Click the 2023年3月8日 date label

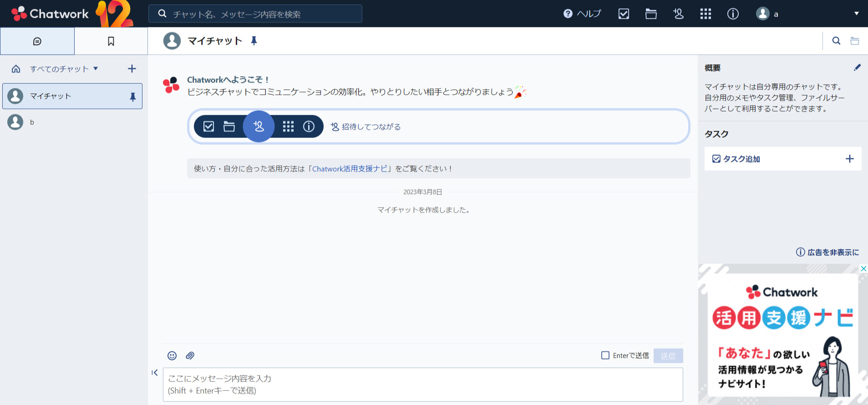[423, 192]
